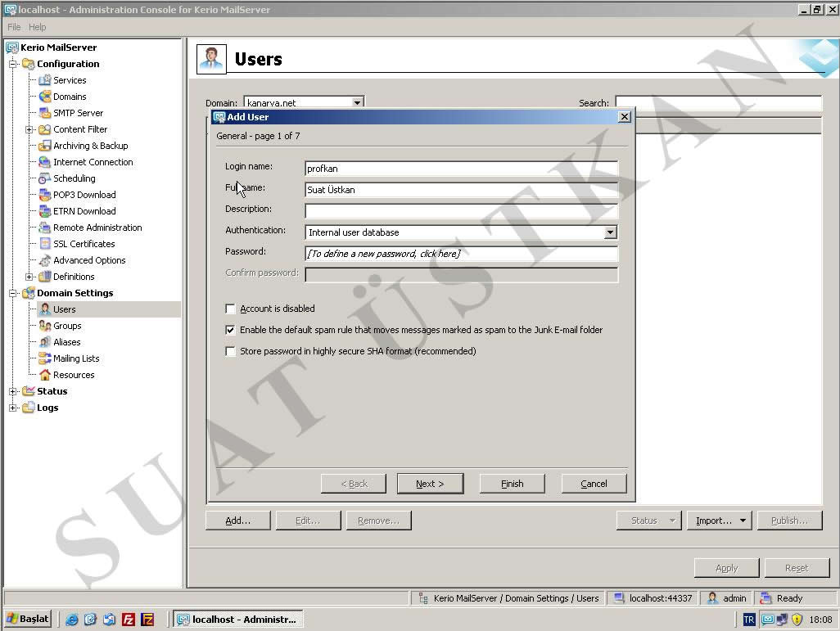Click the ETRN Download icon

click(45, 211)
